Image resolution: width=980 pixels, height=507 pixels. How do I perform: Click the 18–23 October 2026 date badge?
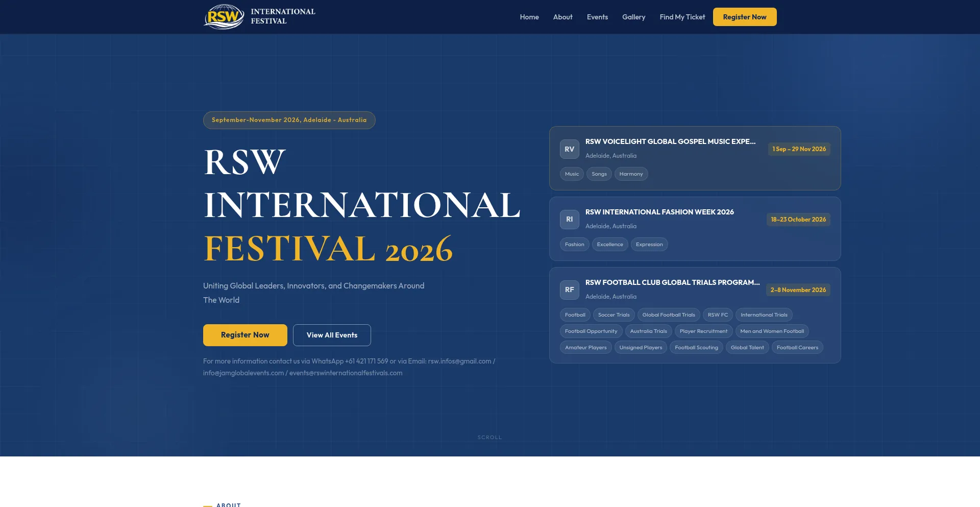point(798,220)
